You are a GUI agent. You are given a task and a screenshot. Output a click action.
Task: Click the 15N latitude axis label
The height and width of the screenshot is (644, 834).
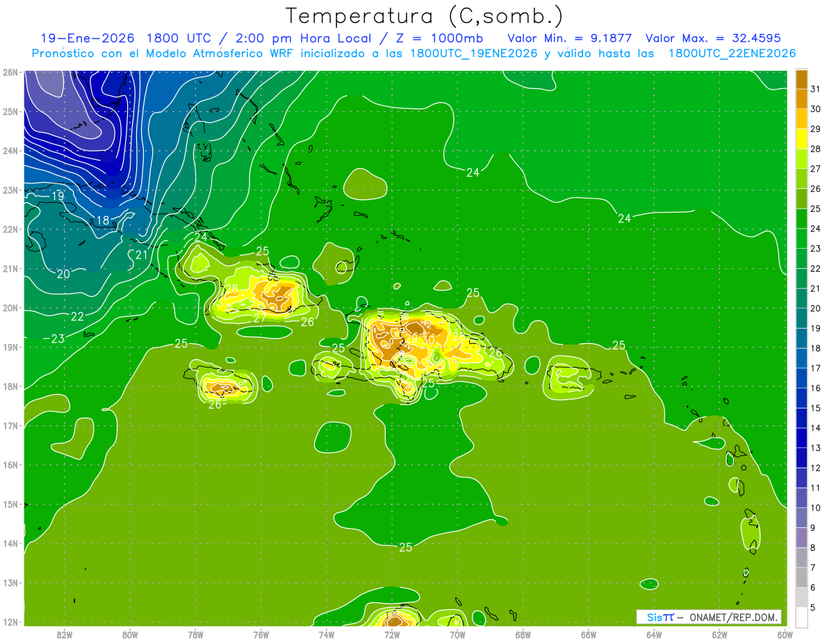pos(10,504)
